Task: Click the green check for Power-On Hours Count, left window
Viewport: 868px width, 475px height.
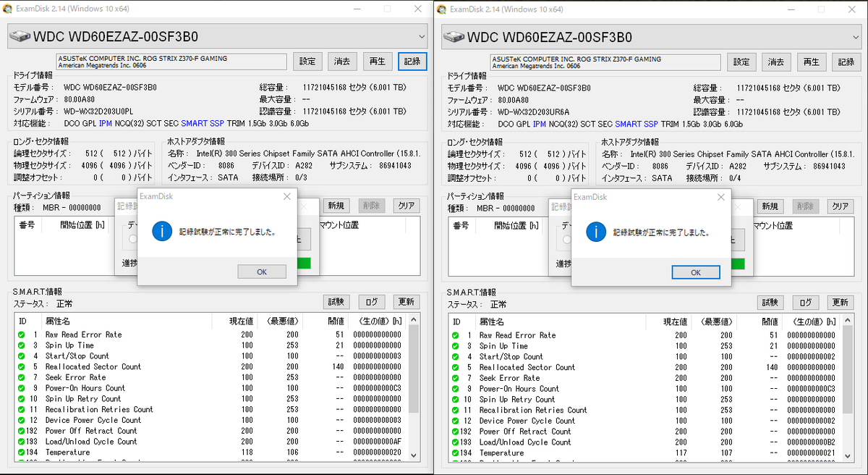Action: click(22, 388)
